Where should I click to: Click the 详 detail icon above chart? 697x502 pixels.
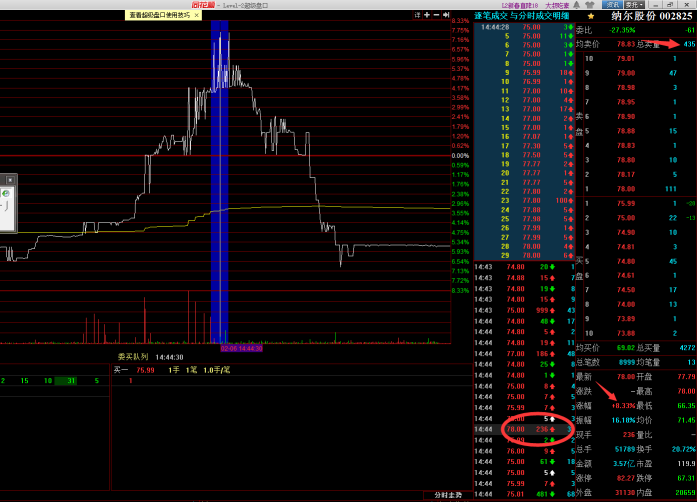[x=417, y=15]
